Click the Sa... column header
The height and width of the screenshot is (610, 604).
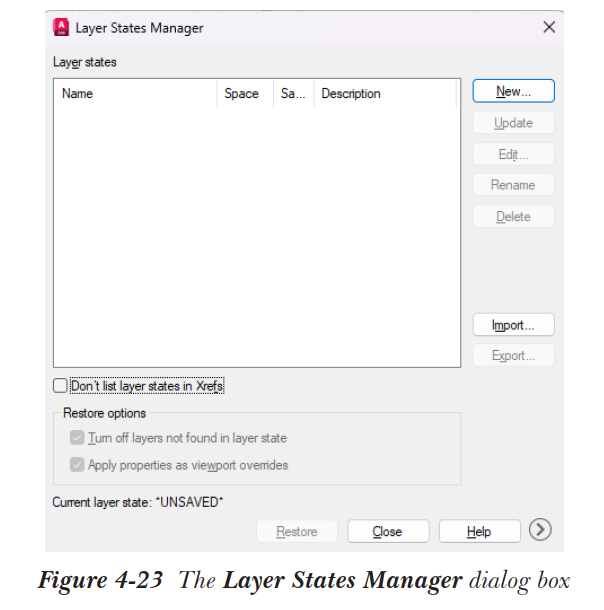[x=294, y=93]
